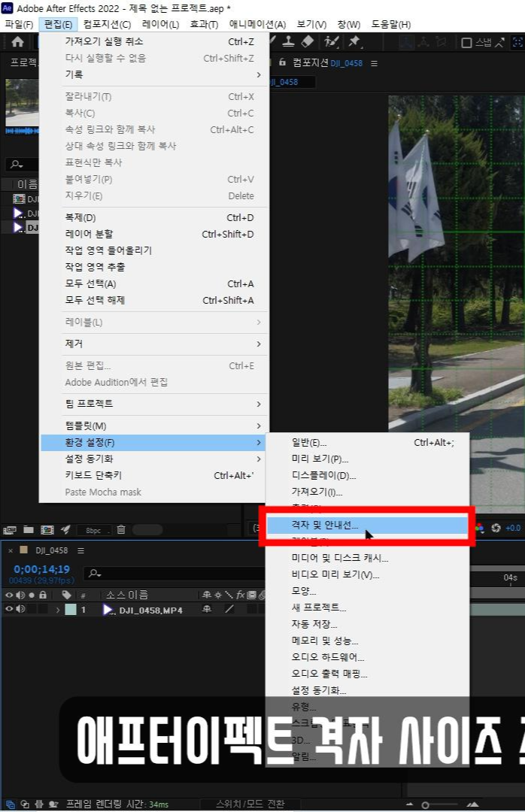The height and width of the screenshot is (812, 525).
Task: Open the 애니메이션(A) menu
Action: 257,24
